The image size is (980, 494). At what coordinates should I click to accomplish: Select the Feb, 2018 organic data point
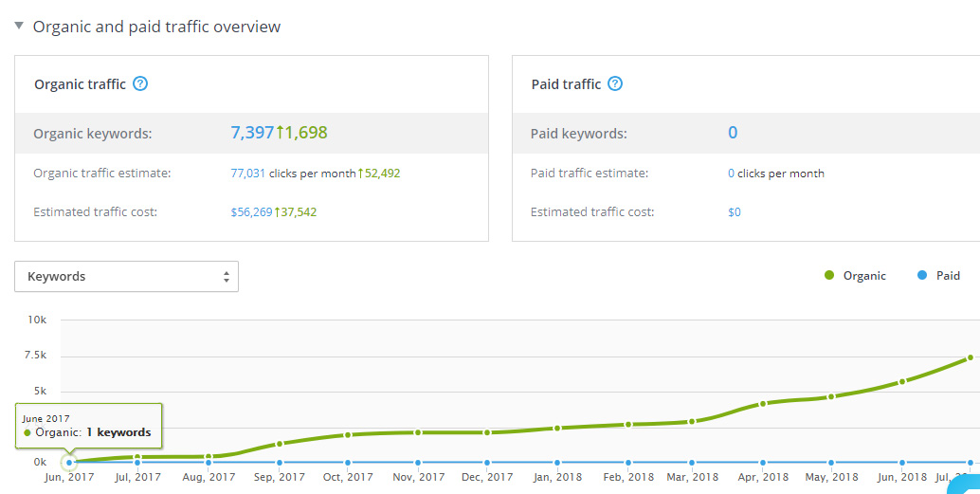pyautogui.click(x=628, y=424)
